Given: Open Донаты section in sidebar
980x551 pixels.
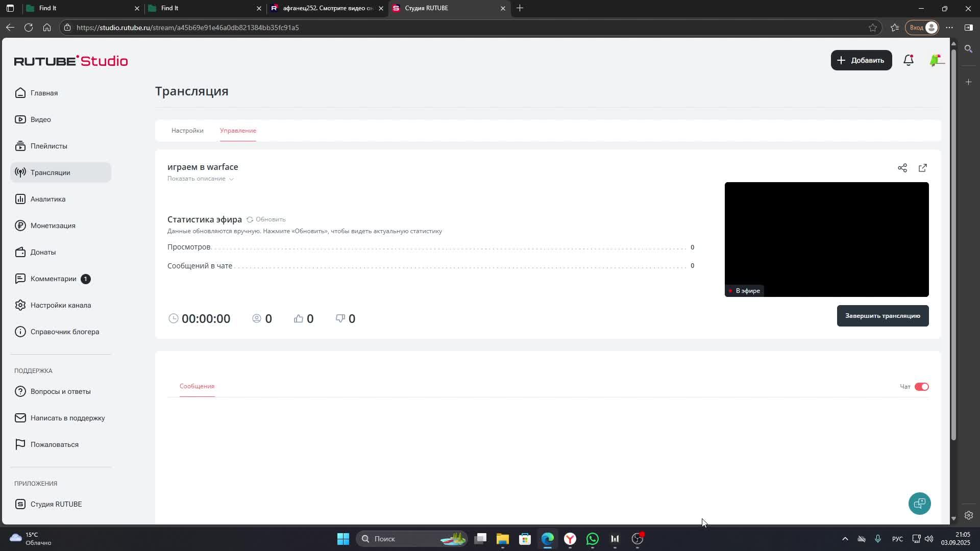Looking at the screenshot, I should pyautogui.click(x=43, y=252).
